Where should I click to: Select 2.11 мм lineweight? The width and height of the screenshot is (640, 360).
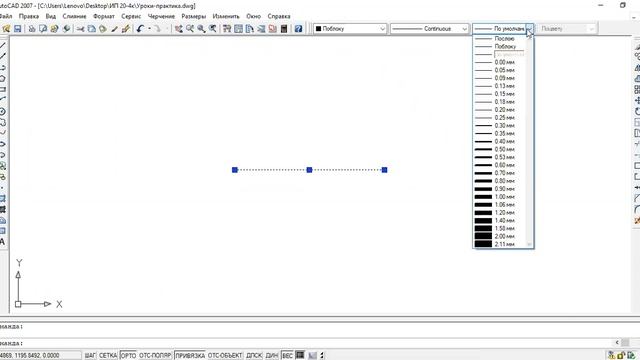[500, 244]
